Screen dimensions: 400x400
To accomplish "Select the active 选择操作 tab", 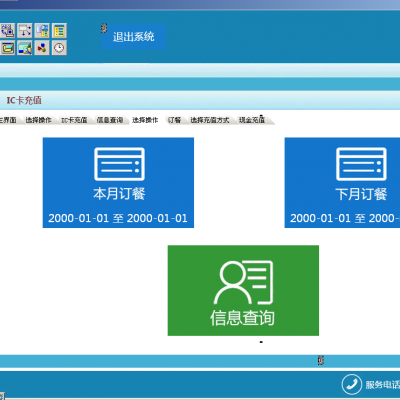I will [145, 120].
